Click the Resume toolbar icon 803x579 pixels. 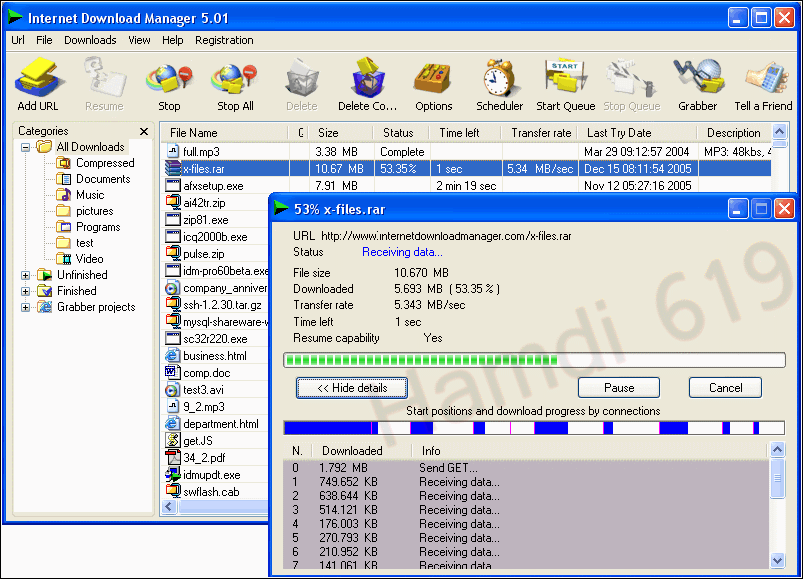tap(104, 78)
